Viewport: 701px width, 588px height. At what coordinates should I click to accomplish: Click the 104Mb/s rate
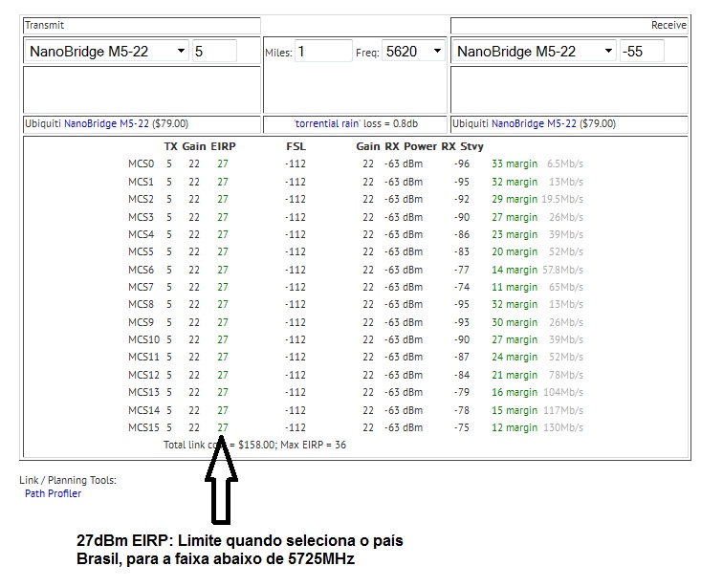563,392
